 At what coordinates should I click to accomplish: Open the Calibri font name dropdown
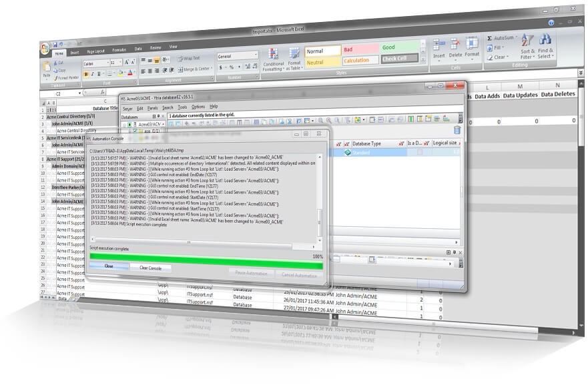click(108, 63)
